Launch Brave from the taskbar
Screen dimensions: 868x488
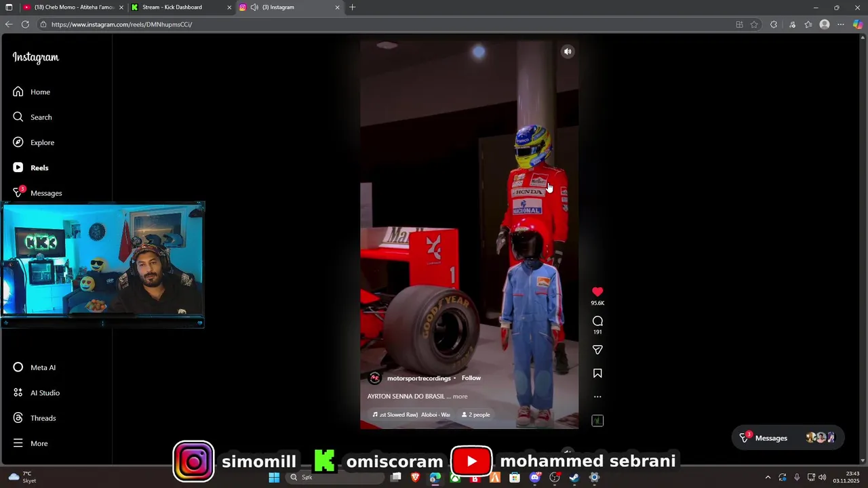coord(415,477)
